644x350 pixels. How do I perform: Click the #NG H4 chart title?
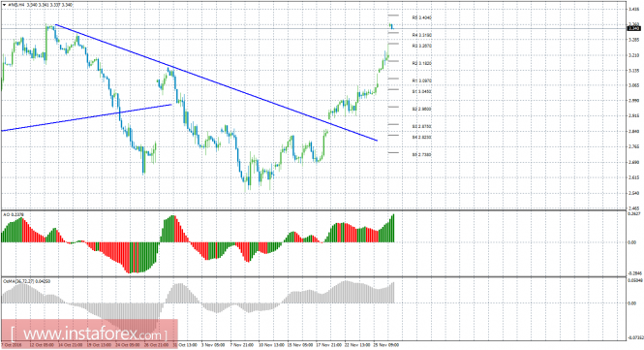point(16,5)
